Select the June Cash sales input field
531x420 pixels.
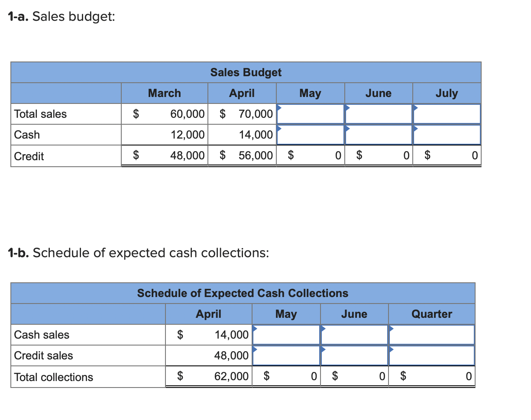point(354,334)
